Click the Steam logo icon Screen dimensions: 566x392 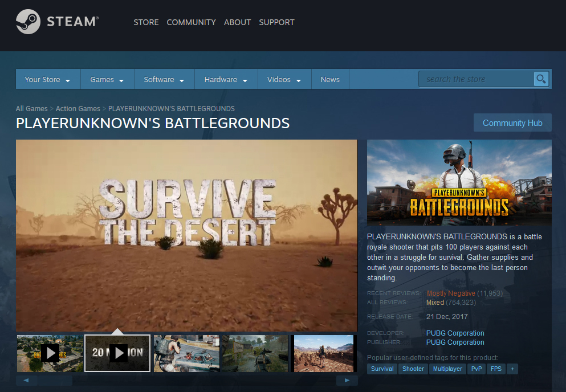pyautogui.click(x=28, y=22)
